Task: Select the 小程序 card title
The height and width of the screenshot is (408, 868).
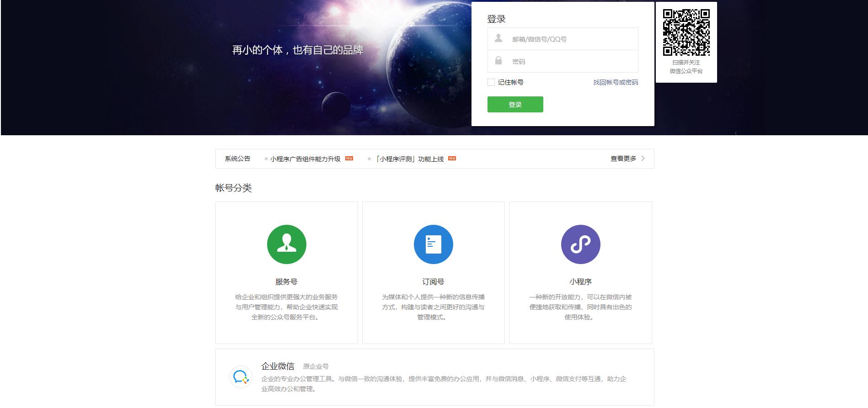Action: click(x=580, y=282)
